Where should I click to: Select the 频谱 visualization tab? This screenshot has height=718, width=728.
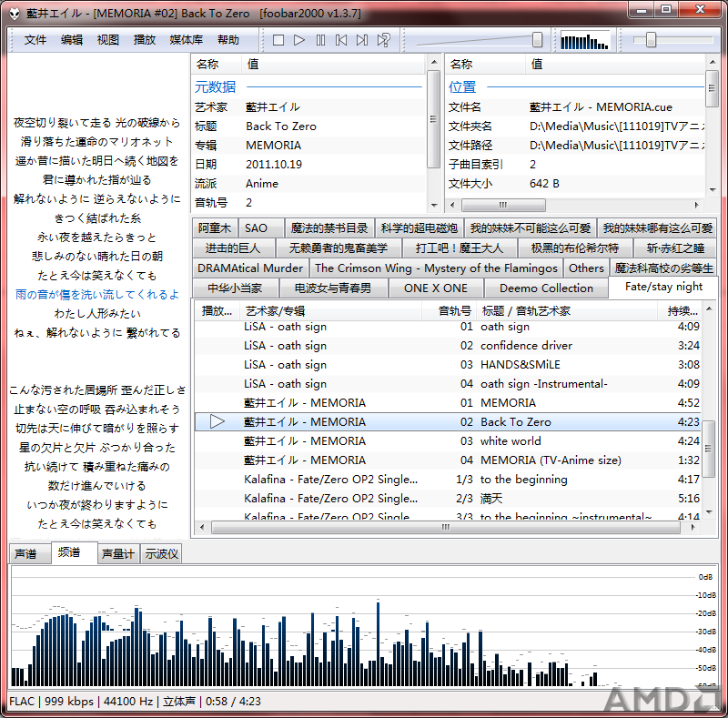coord(74,552)
